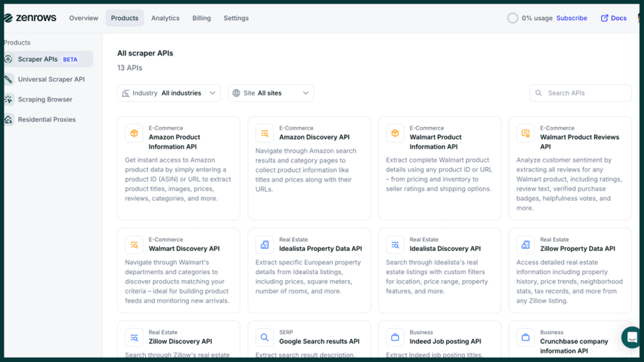Click the Walmart Product Reviews API icon
This screenshot has height=362, width=644.
pos(525,133)
